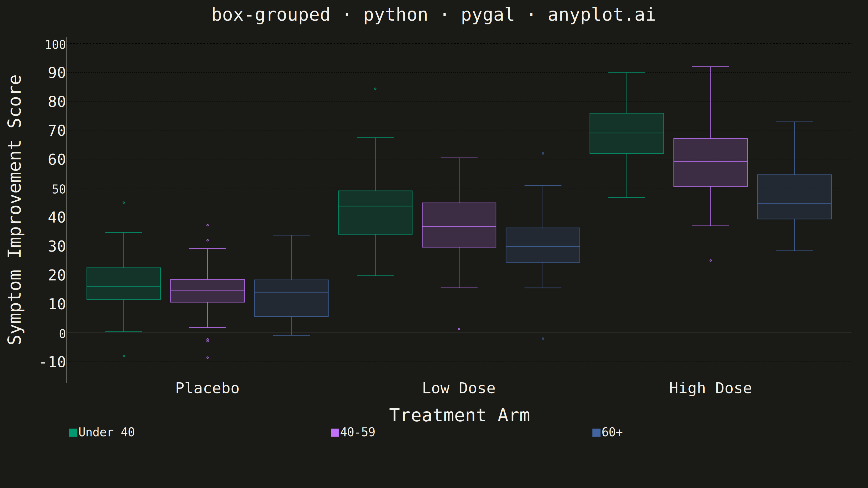The height and width of the screenshot is (488, 868).
Task: Click the Treatment Arm axis title
Action: [x=459, y=415]
